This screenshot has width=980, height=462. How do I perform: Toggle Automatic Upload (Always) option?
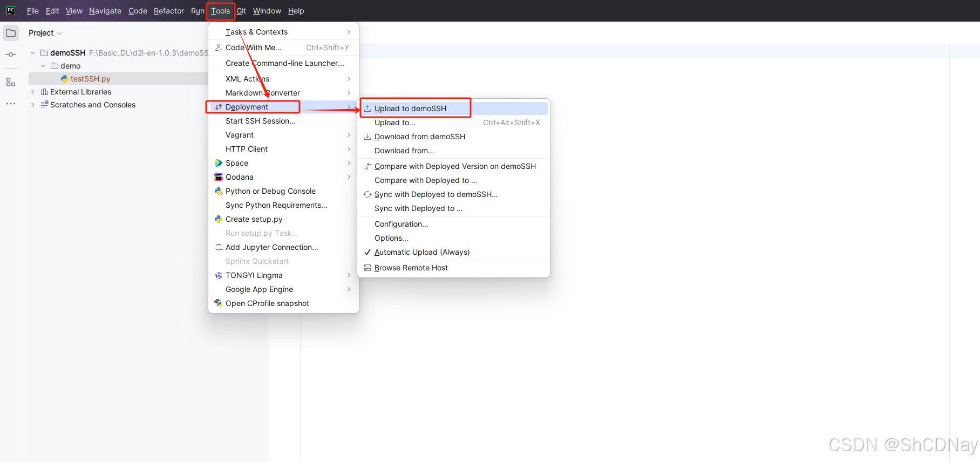(454, 252)
